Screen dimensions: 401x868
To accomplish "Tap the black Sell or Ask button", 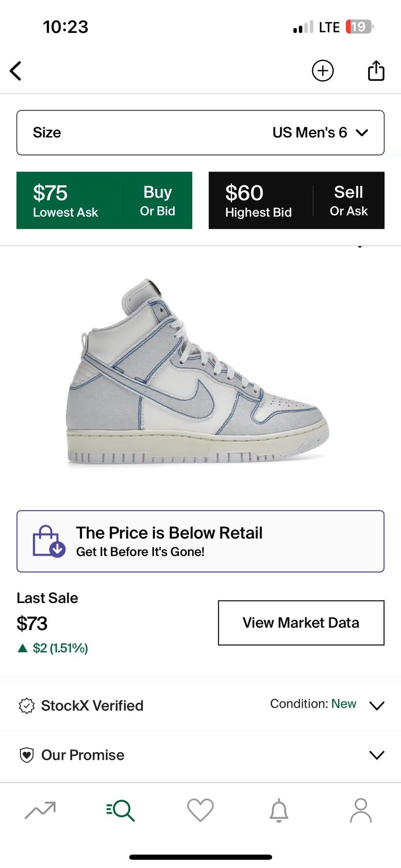I will click(296, 201).
